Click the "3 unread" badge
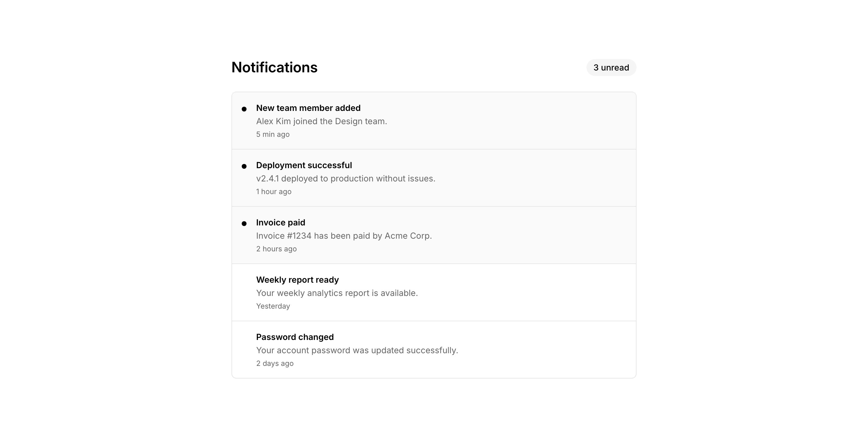The width and height of the screenshot is (868, 437). 611,68
